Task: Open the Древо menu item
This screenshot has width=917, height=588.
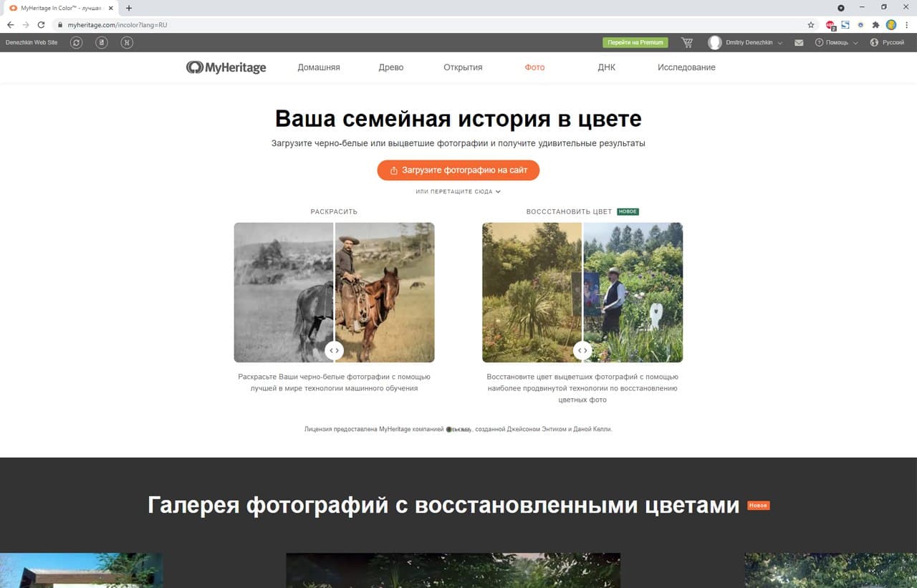Action: pos(391,67)
